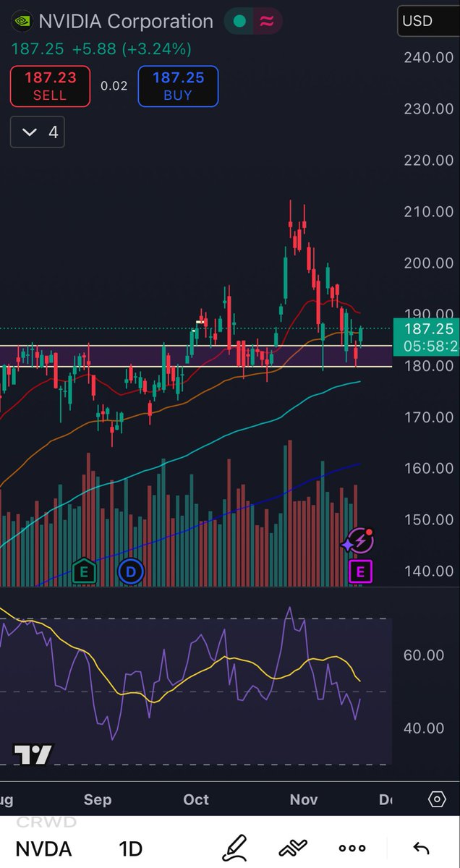Tap the Sep label on time axis
This screenshot has width=460, height=868.
(x=97, y=799)
